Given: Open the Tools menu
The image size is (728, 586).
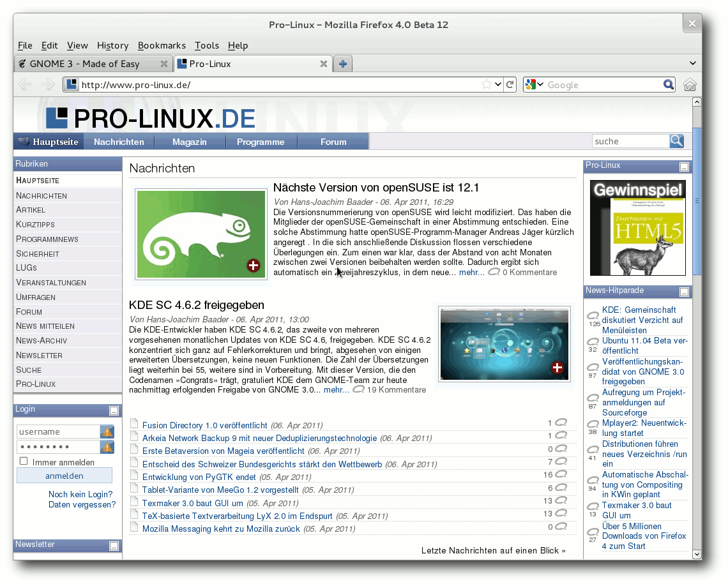Looking at the screenshot, I should (207, 45).
